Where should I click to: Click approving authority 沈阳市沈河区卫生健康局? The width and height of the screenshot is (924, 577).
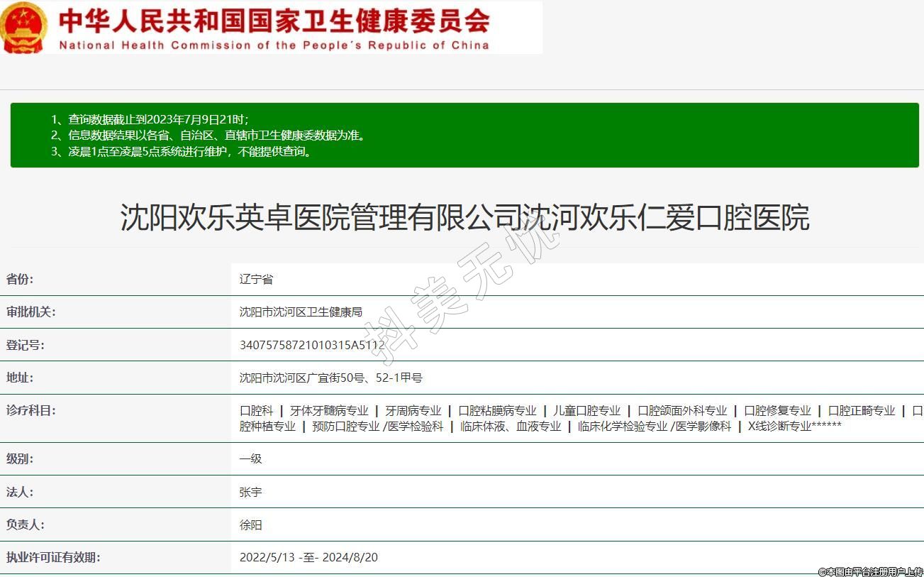(301, 312)
